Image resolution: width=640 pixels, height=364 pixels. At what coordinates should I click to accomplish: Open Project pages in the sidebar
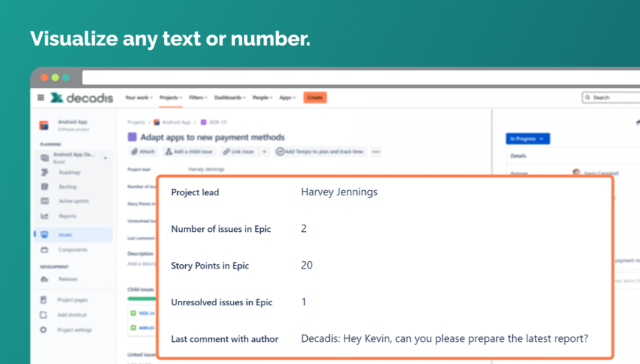click(x=72, y=300)
